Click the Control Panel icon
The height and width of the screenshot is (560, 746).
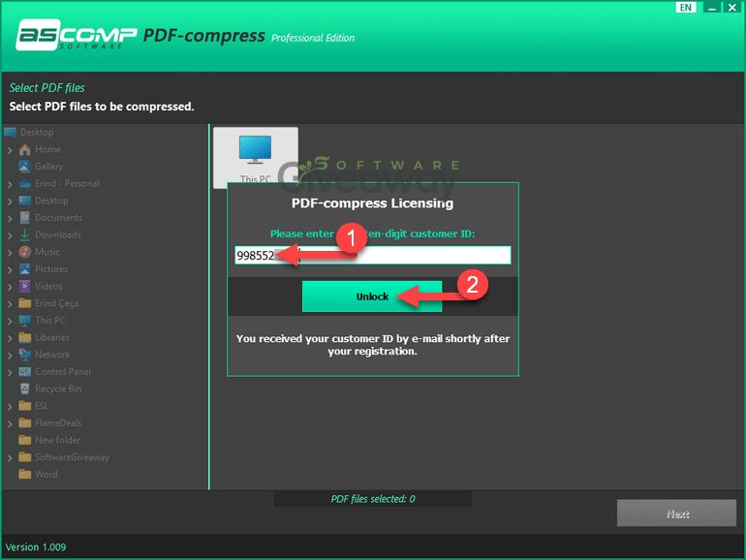[x=25, y=372]
